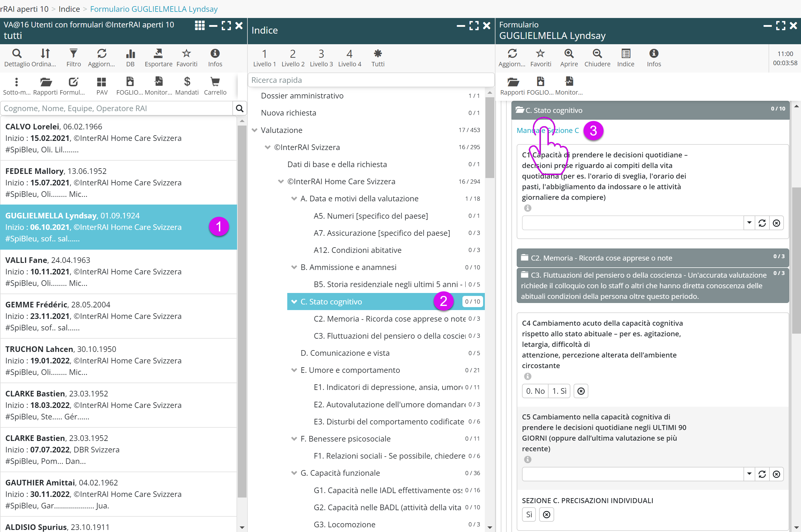Toggle 'Sì' under Sezione C precisazioni
Viewport: 801px width, 532px height.
click(529, 514)
